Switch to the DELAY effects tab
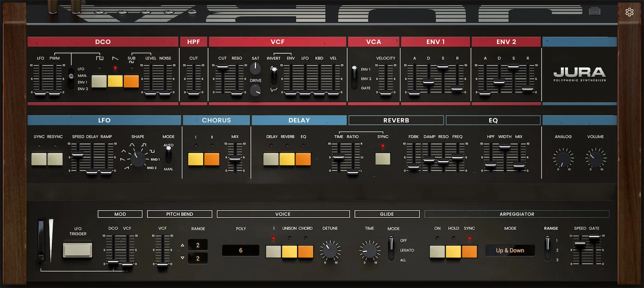The width and height of the screenshot is (644, 288). [x=299, y=120]
